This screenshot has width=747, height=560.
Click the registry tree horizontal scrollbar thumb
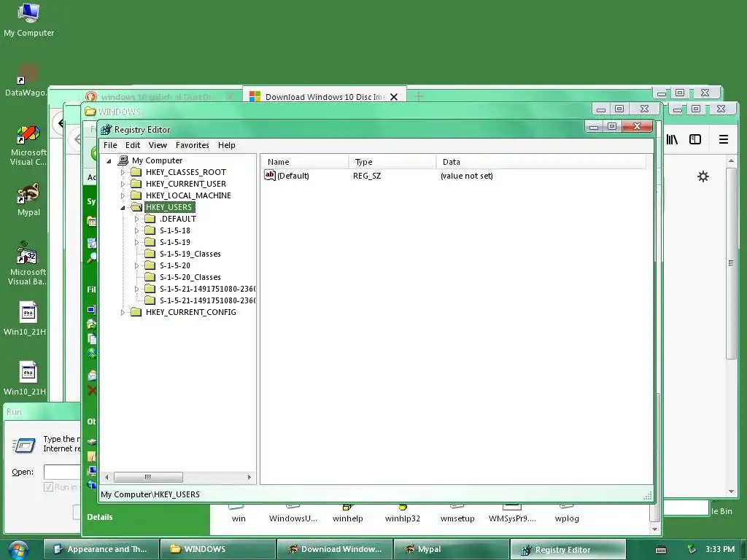point(148,477)
